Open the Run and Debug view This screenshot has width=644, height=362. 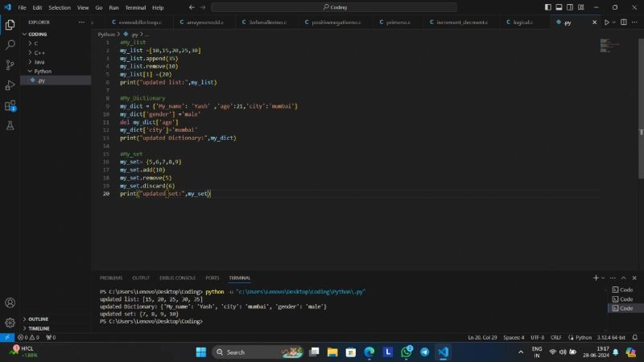tap(10, 85)
